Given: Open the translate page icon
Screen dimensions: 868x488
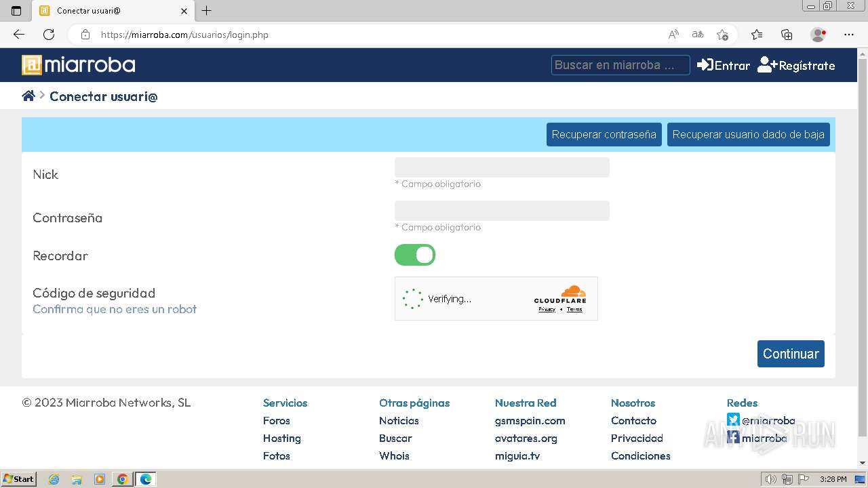Looking at the screenshot, I should pos(698,35).
